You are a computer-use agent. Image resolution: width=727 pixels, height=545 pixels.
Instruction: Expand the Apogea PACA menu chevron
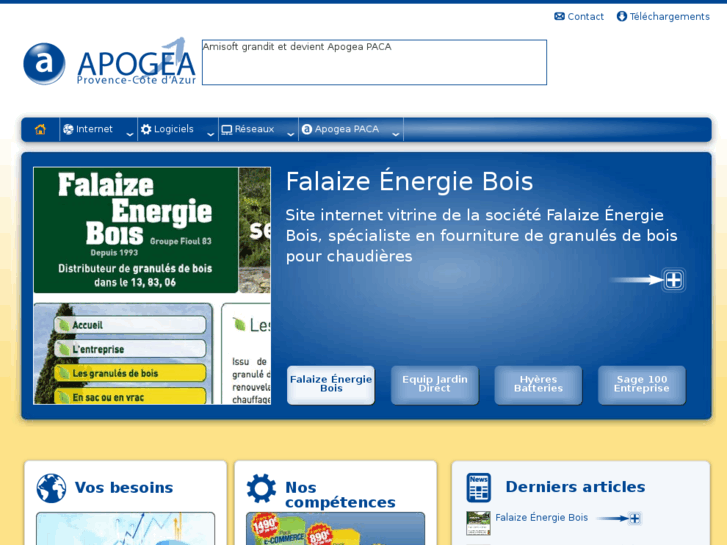coord(395,135)
